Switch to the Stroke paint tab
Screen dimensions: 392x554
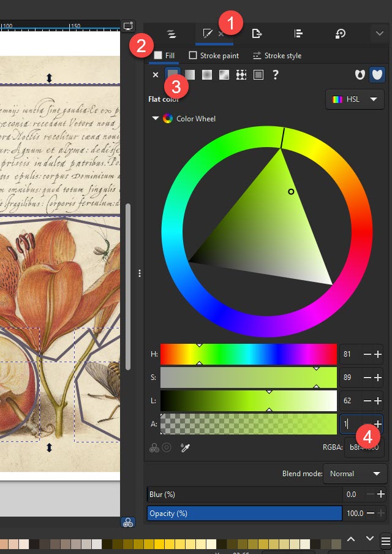pos(214,56)
